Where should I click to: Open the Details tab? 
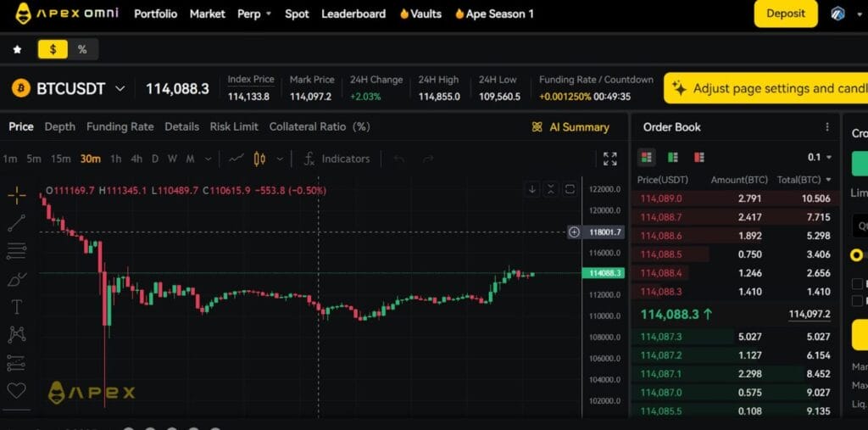(181, 127)
